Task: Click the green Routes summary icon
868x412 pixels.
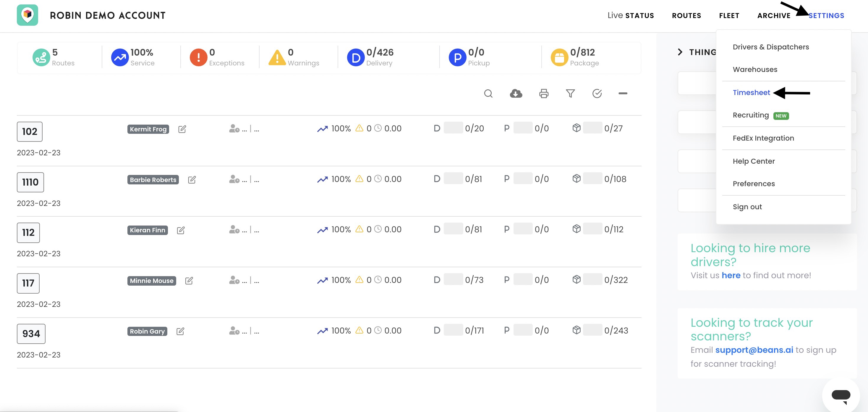Action: coord(41,57)
